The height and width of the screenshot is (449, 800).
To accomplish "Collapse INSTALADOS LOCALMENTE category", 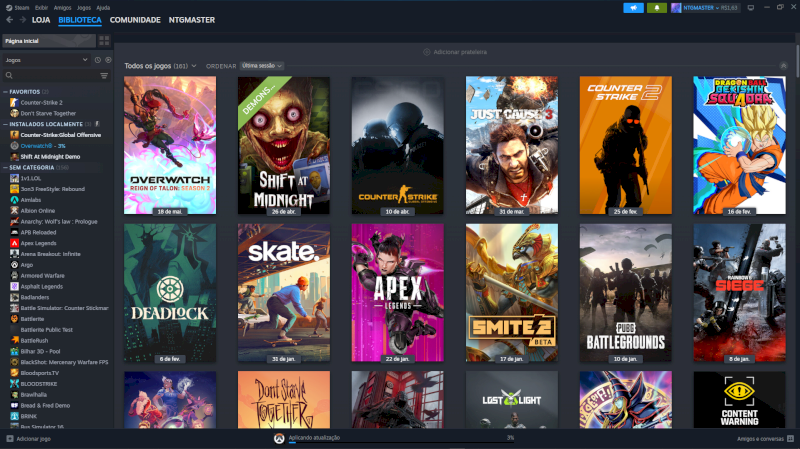I will 5,124.
